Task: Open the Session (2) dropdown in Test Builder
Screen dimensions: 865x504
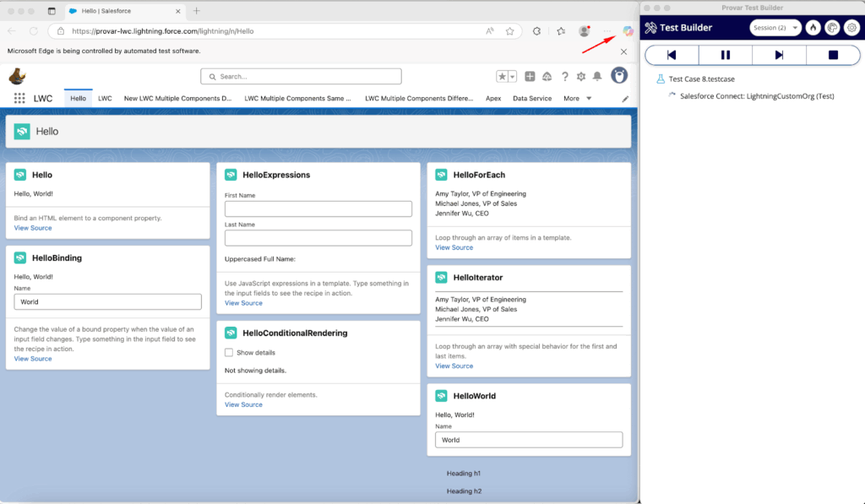Action: [x=775, y=28]
